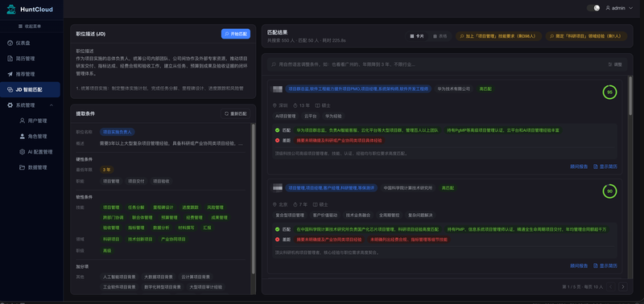Click the 提取条件 panel scrollbar
The height and width of the screenshot is (304, 644).
coord(253,198)
